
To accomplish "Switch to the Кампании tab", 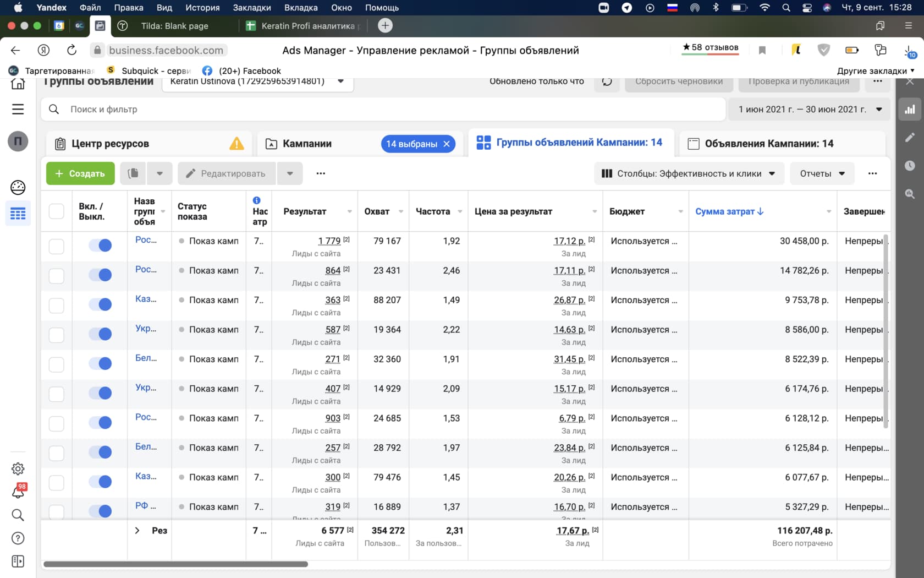I will 307,144.
